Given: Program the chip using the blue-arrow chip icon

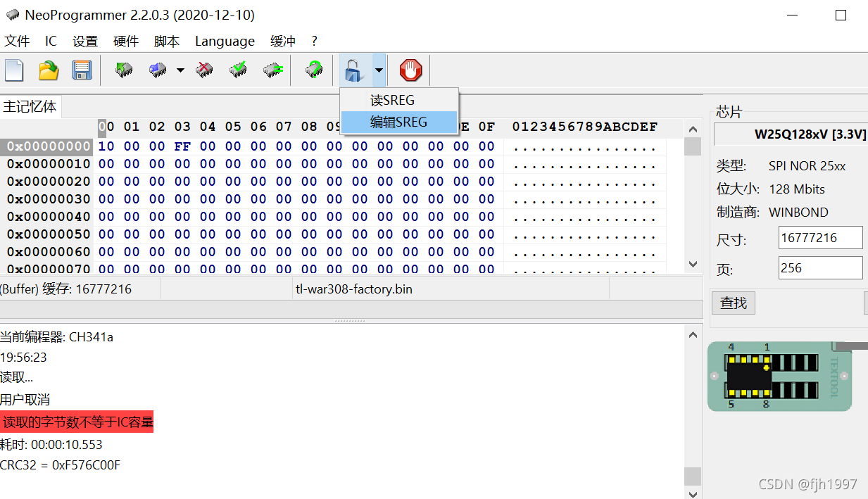Looking at the screenshot, I should tap(158, 70).
